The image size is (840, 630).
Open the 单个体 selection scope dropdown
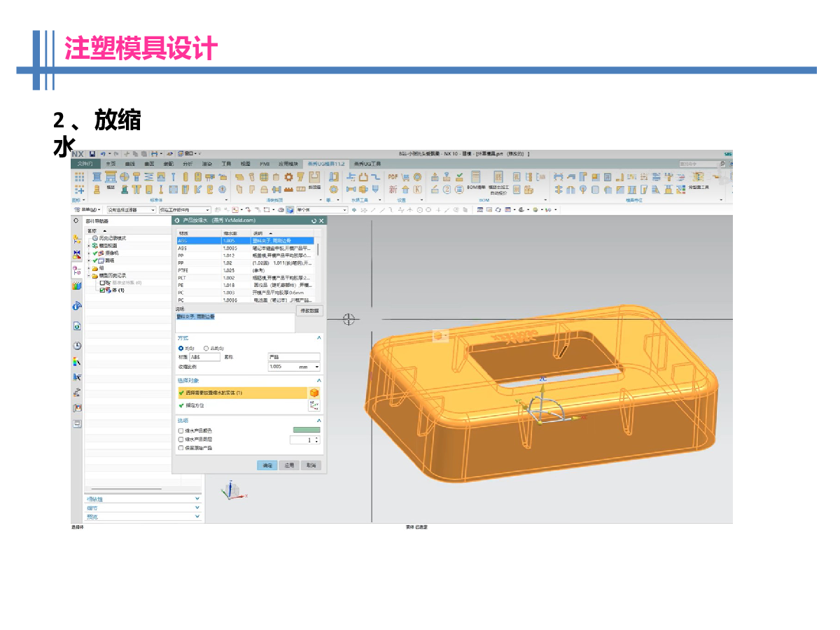point(321,209)
